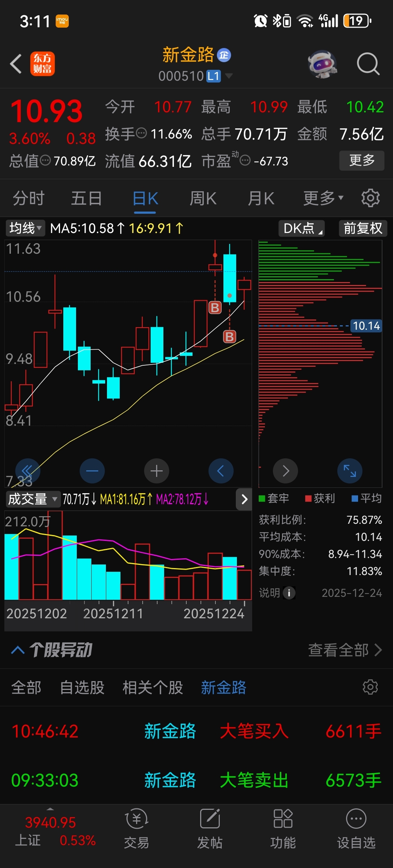Image resolution: width=393 pixels, height=868 pixels.
Task: Select 全部 filter tab
Action: [26, 687]
